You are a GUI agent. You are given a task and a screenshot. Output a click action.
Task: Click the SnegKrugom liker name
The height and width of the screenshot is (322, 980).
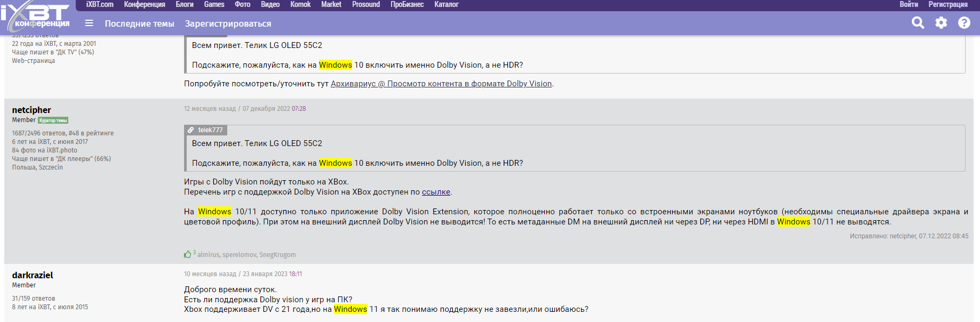click(x=277, y=255)
